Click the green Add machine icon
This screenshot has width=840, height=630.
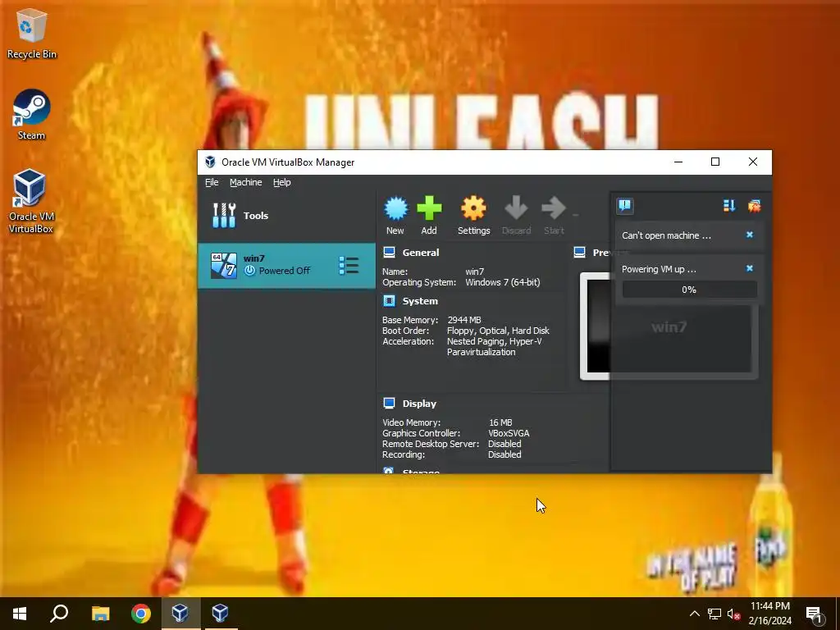[x=429, y=208]
